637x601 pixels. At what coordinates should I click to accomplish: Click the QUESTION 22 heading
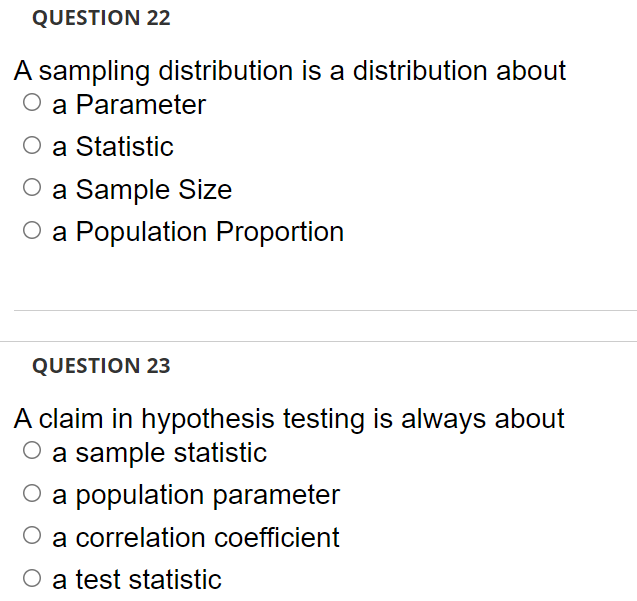point(101,18)
